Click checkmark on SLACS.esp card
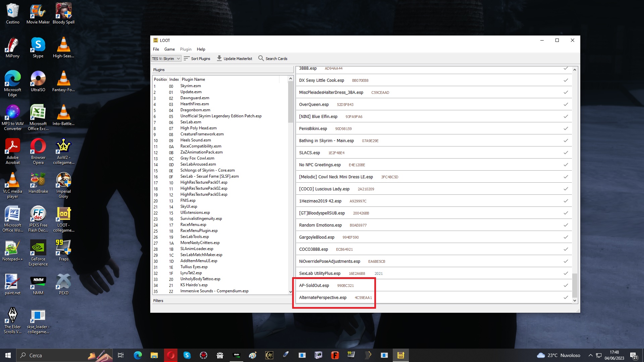The width and height of the screenshot is (644, 362). [x=566, y=153]
